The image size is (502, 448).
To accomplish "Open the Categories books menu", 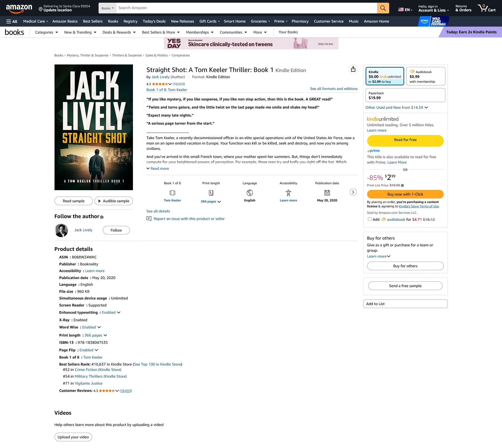I will pos(46,32).
